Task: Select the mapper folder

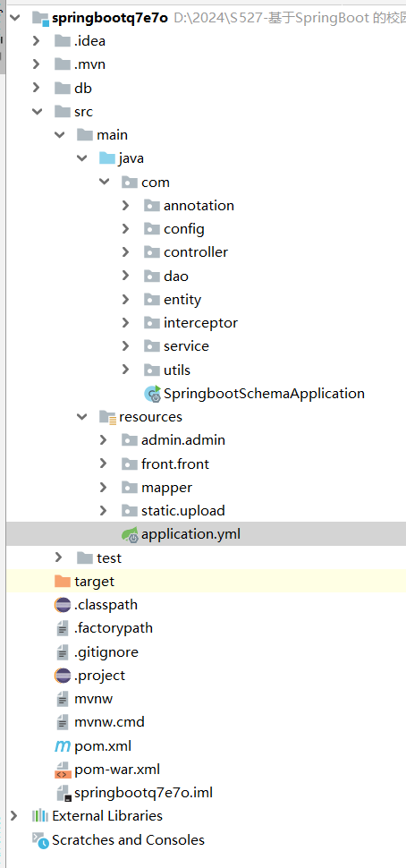Action: click(166, 488)
